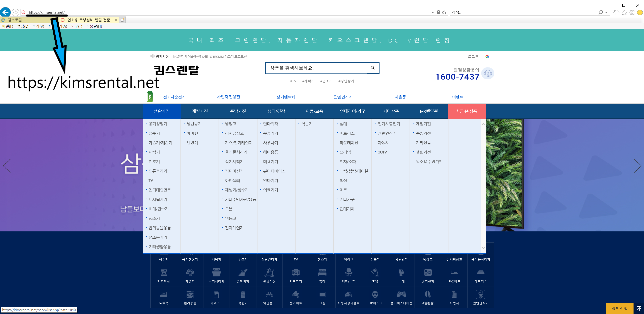Open the 런닝머신 category icon

tap(269, 272)
